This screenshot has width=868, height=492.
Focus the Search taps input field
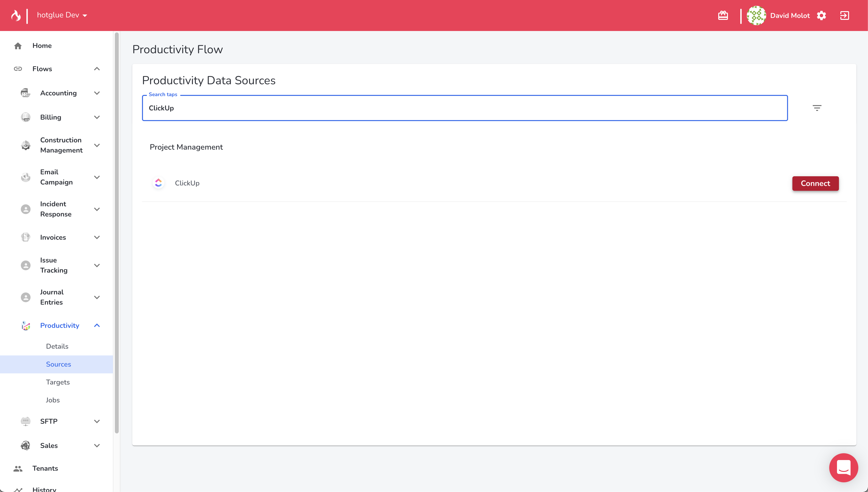point(464,108)
